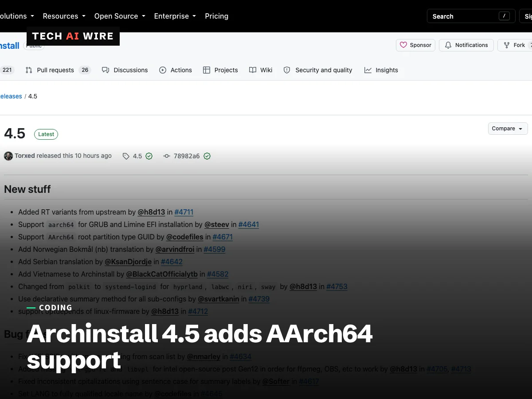The image size is (532, 399).
Task: Open pull request #4739
Action: (x=259, y=299)
